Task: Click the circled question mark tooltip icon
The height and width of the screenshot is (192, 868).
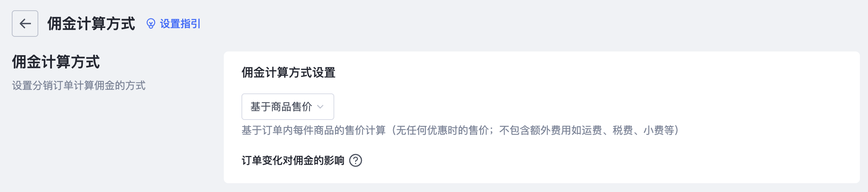Action: pyautogui.click(x=356, y=160)
